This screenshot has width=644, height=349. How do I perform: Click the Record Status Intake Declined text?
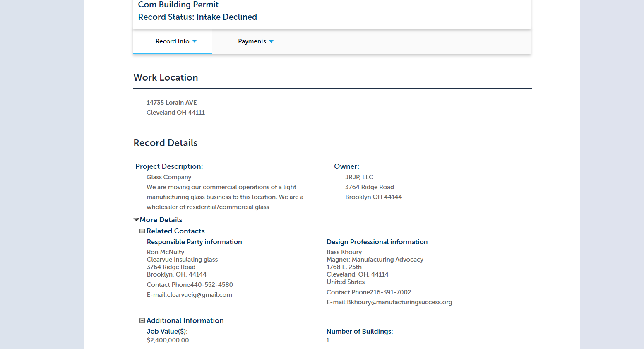197,17
